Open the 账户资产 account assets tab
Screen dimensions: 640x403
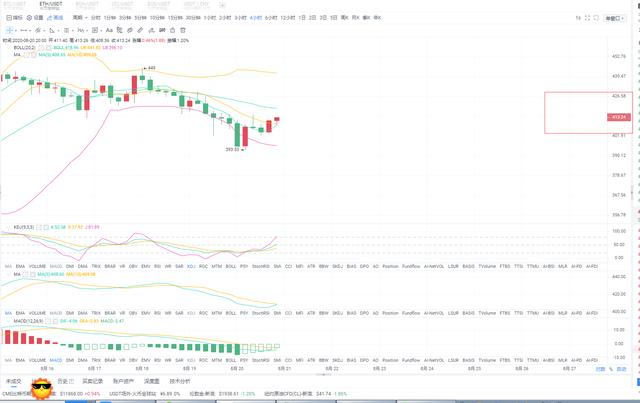tap(123, 381)
